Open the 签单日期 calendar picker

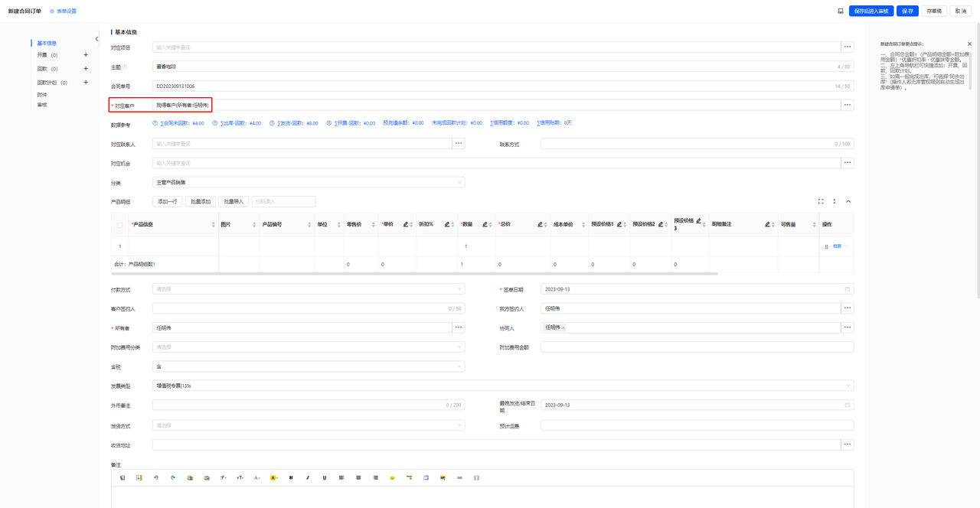[x=848, y=289]
